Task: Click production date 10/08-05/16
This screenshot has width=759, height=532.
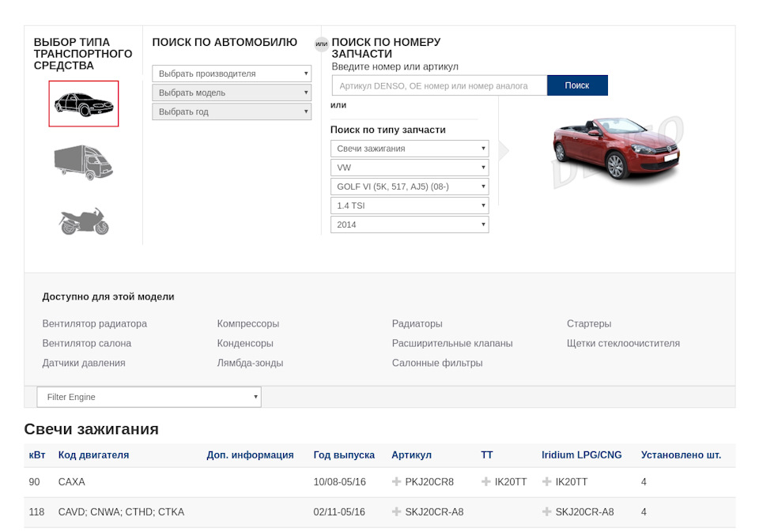Action: pyautogui.click(x=339, y=481)
